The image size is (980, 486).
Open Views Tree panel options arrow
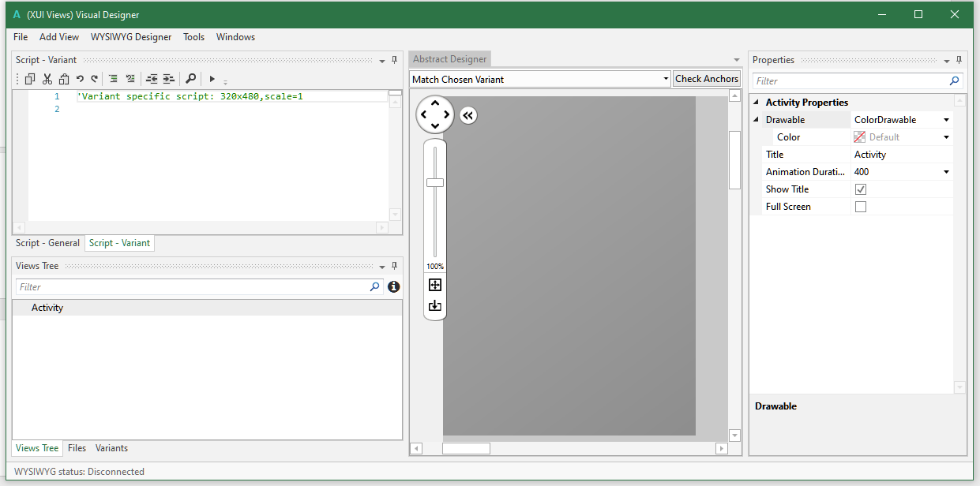click(x=382, y=267)
